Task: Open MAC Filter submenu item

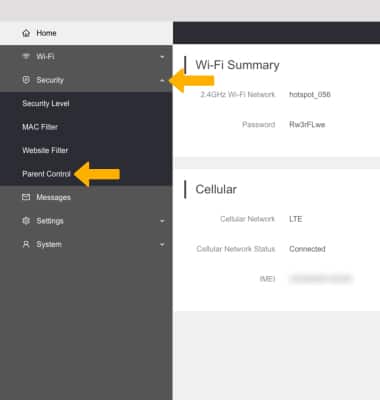Action: coord(40,127)
